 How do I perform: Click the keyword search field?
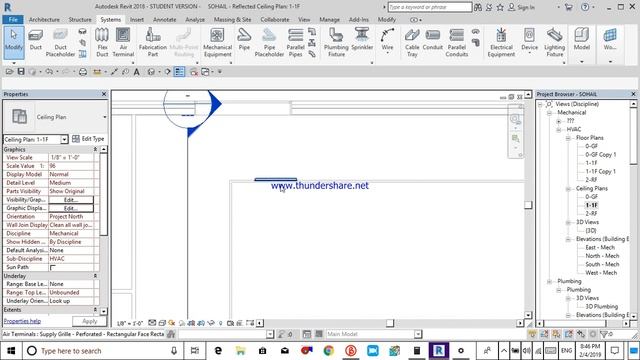click(x=429, y=7)
